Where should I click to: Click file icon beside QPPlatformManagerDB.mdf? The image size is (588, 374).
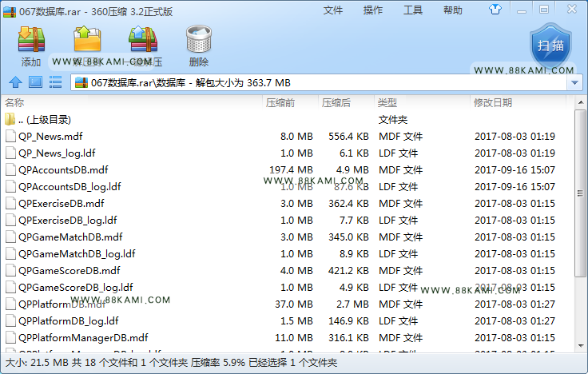tap(10, 337)
